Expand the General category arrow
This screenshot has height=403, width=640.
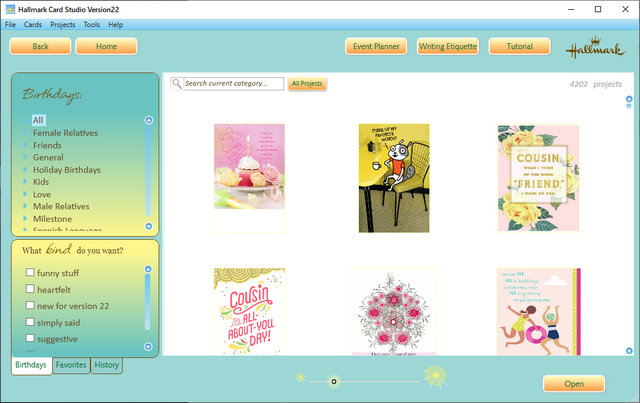pyautogui.click(x=25, y=157)
